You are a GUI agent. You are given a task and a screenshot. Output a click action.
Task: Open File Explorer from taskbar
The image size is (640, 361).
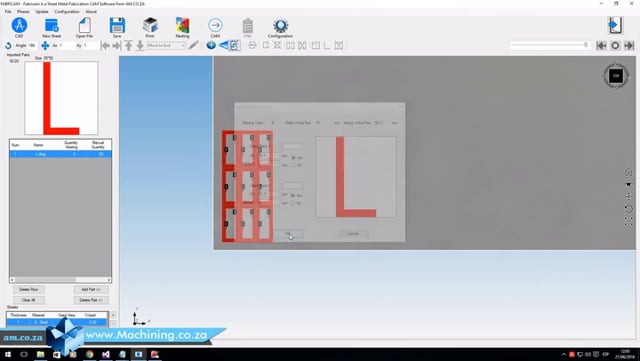[x=40, y=354]
